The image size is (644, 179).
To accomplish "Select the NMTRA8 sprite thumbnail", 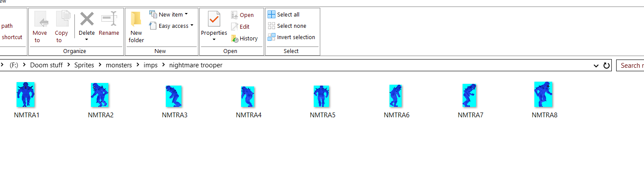I will point(543,94).
